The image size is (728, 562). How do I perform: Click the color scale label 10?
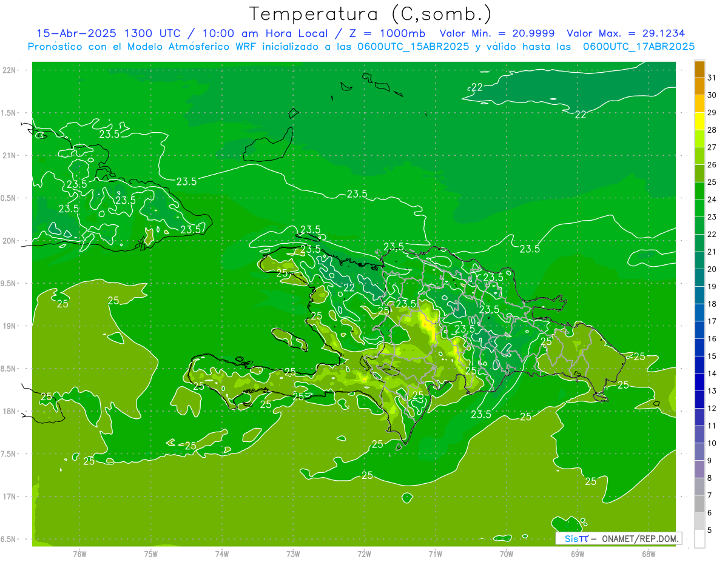[712, 443]
